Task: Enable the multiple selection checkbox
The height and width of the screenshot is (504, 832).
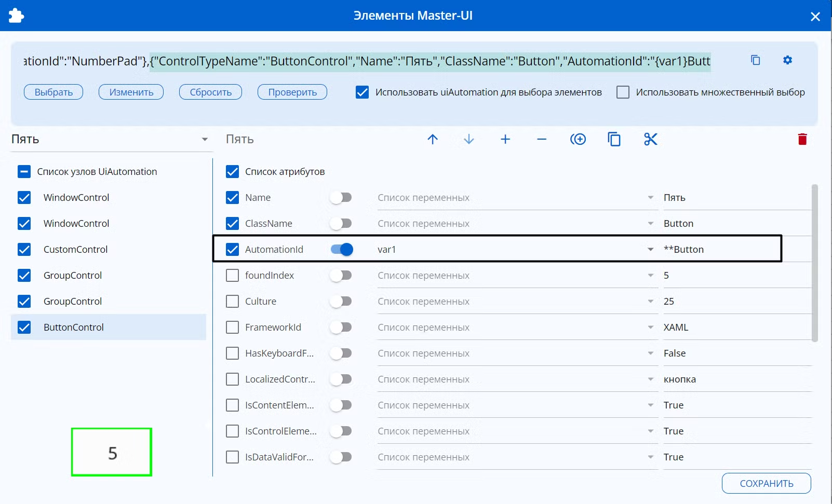Action: click(623, 92)
